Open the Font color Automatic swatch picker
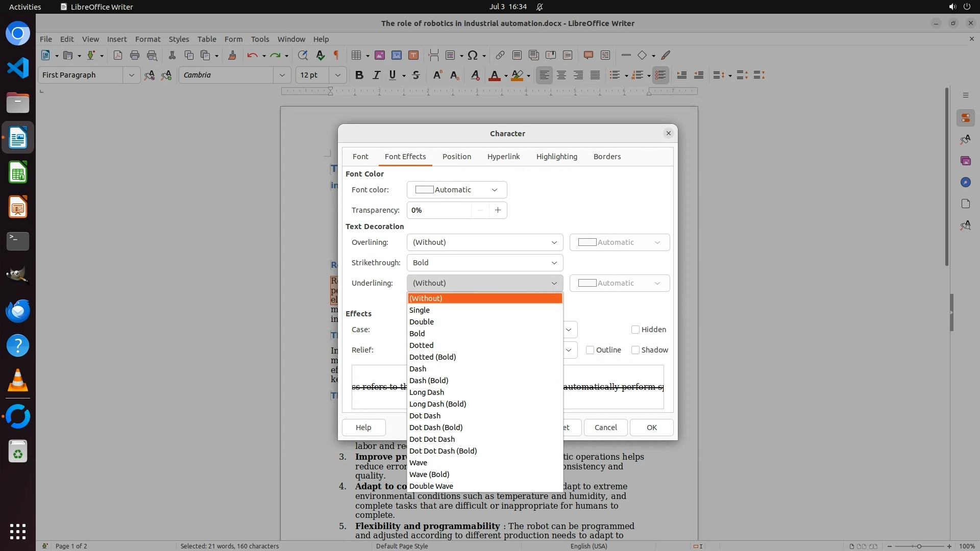The width and height of the screenshot is (980, 551). coord(456,190)
